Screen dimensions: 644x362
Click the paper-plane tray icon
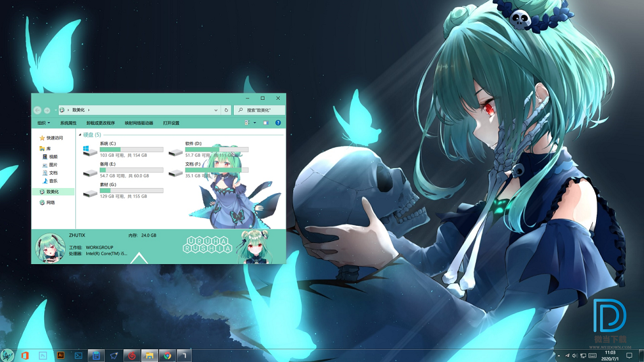coord(567,356)
